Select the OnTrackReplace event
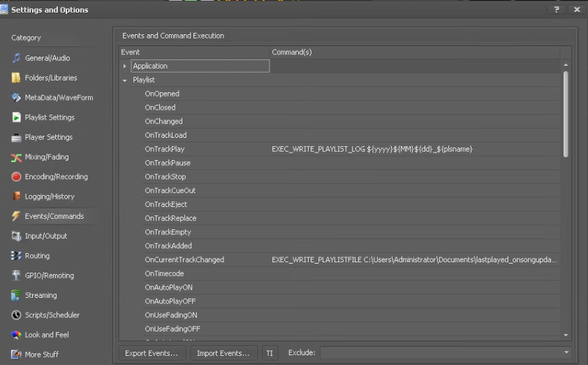Image resolution: width=588 pixels, height=365 pixels. pyautogui.click(x=170, y=218)
